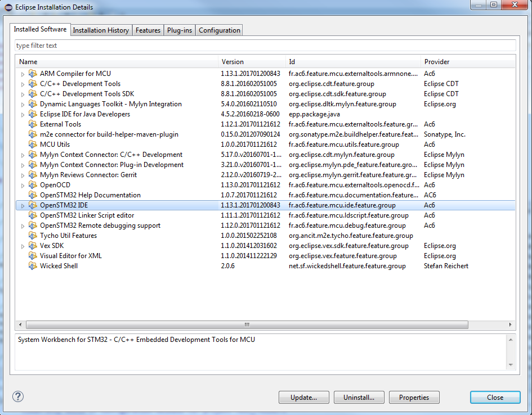The height and width of the screenshot is (415, 532).
Task: Click the Stefan Reichert provider cell
Action: (446, 266)
